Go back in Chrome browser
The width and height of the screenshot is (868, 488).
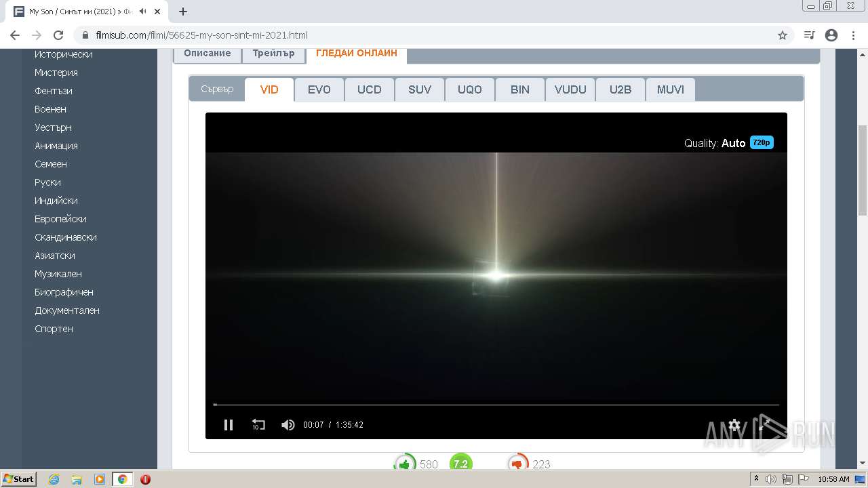[x=15, y=35]
